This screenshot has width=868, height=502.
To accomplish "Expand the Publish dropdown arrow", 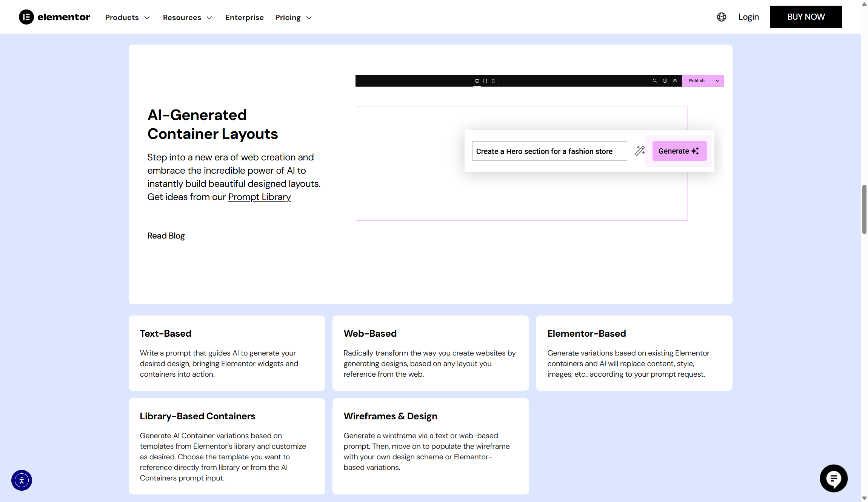I will pos(718,81).
